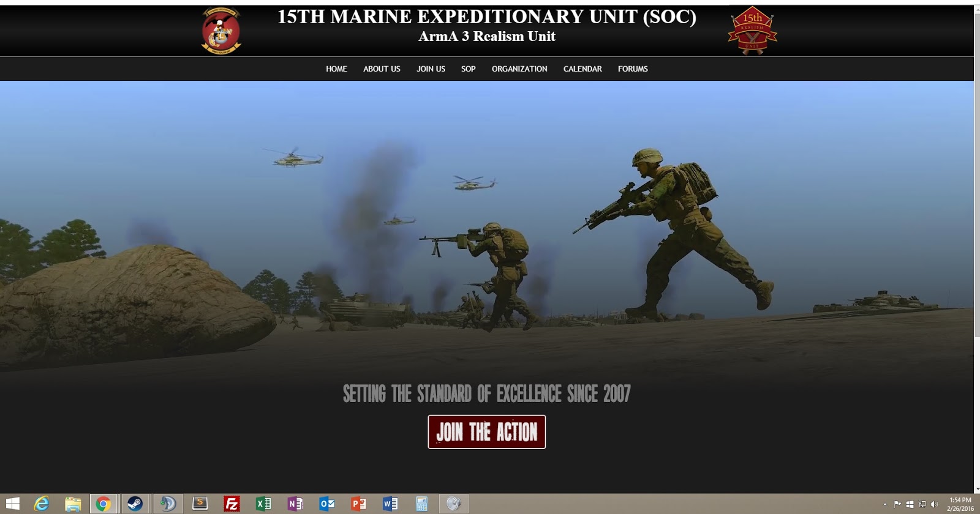980x514 pixels.
Task: Open Calculator from the taskbar
Action: pos(422,504)
